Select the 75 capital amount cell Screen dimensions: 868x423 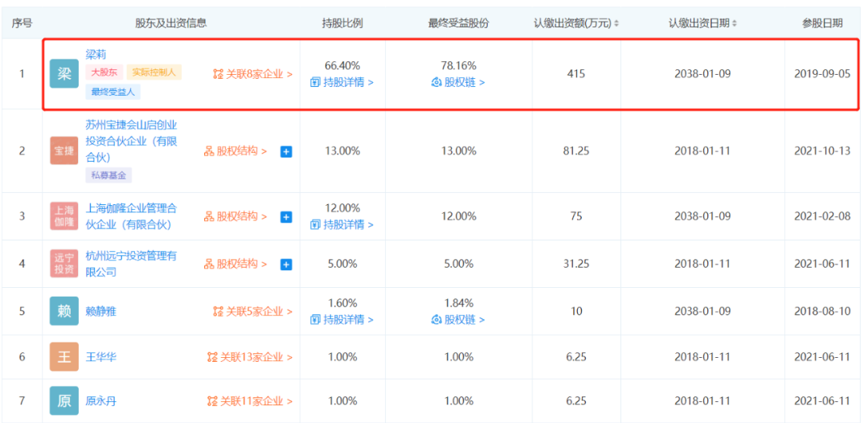(576, 216)
